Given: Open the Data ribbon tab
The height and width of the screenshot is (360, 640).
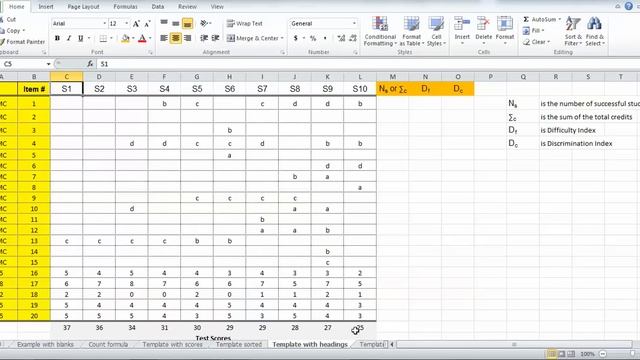Looking at the screenshot, I should (158, 7).
